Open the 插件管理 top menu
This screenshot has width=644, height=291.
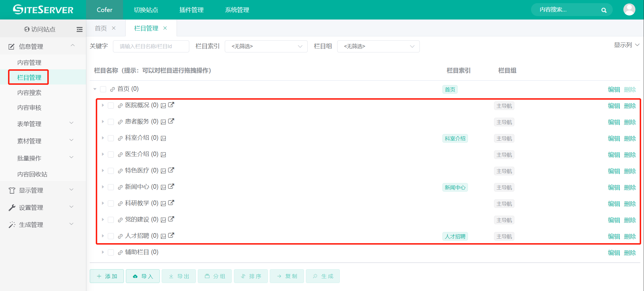[191, 10]
